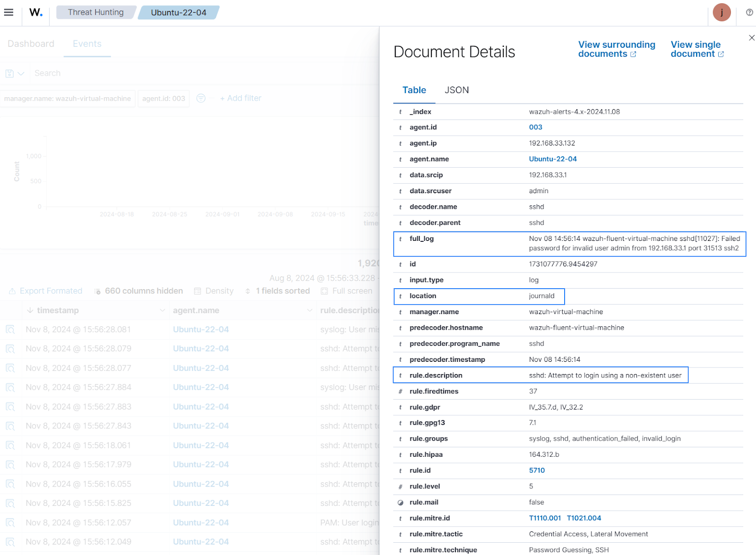The height and width of the screenshot is (555, 756).
Task: Toggle Full screen for the table
Action: tap(346, 291)
